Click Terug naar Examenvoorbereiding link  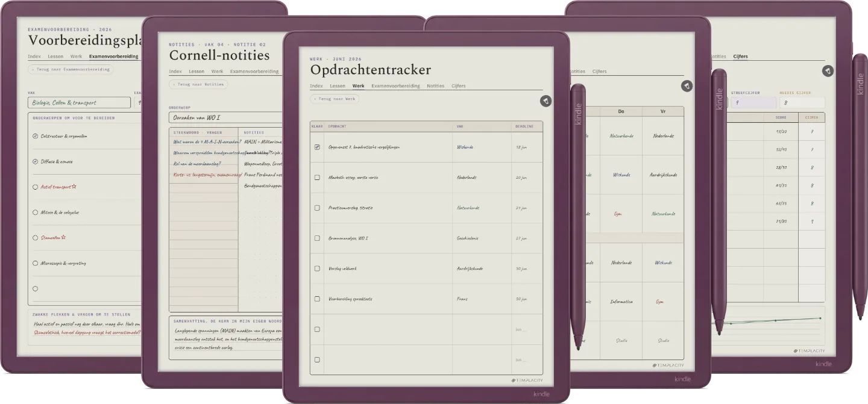coord(71,69)
